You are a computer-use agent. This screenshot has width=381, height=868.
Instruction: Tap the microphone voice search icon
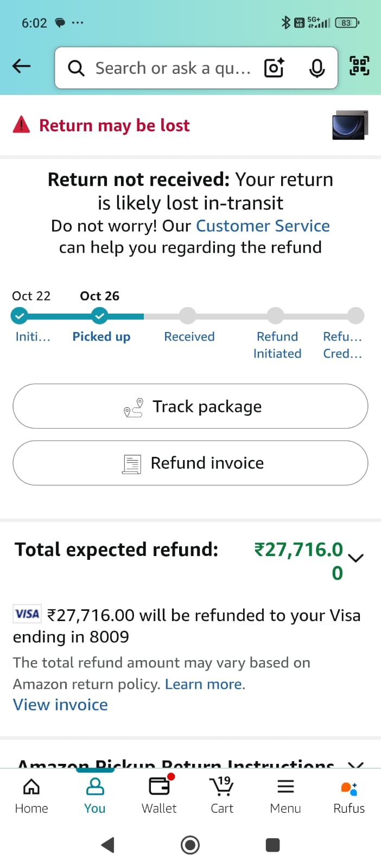tap(317, 68)
